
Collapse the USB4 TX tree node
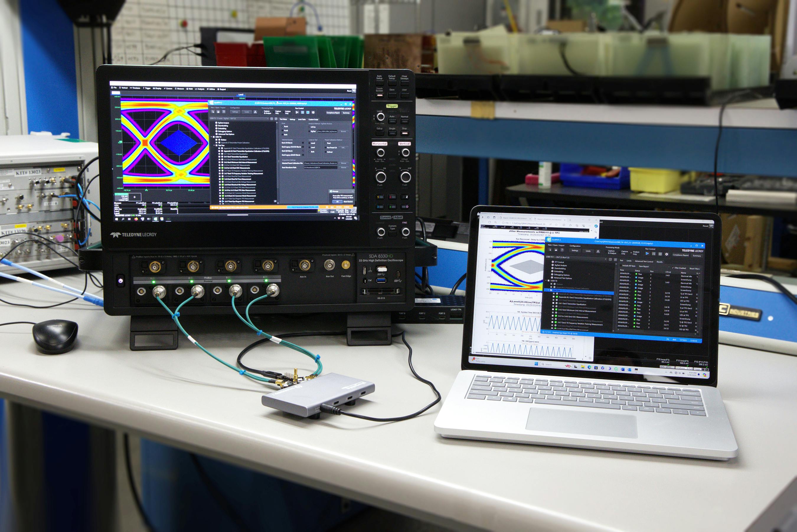211,137
